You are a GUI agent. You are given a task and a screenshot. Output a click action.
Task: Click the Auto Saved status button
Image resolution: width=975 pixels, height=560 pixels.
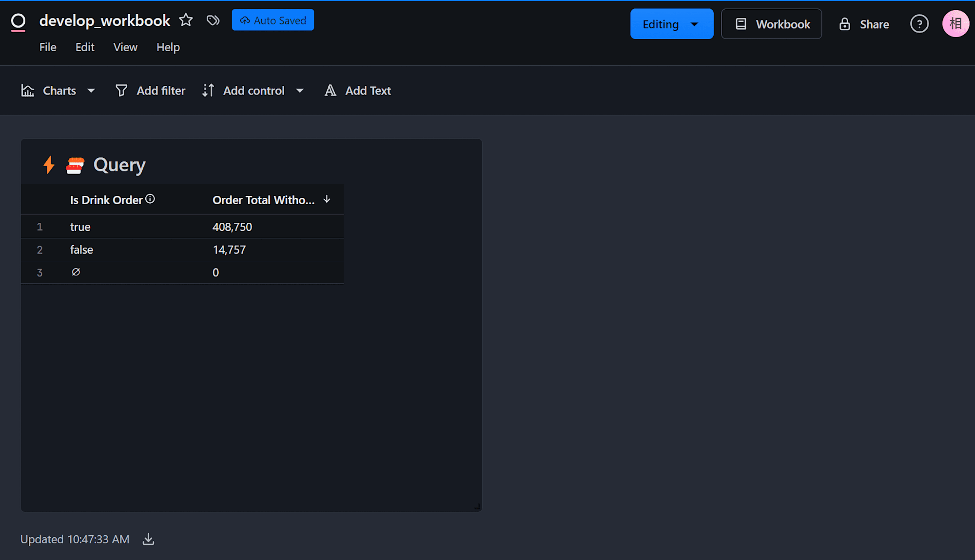pyautogui.click(x=273, y=20)
